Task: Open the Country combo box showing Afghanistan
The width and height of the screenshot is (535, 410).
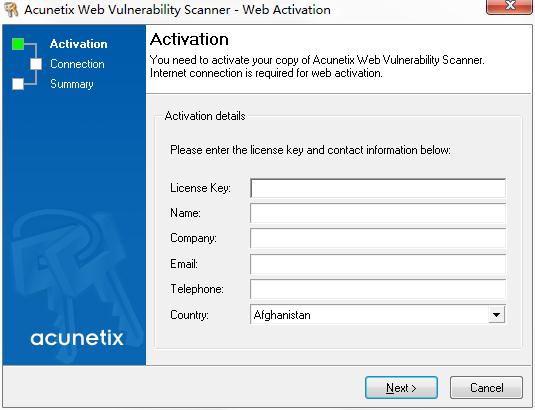Action: (378, 314)
